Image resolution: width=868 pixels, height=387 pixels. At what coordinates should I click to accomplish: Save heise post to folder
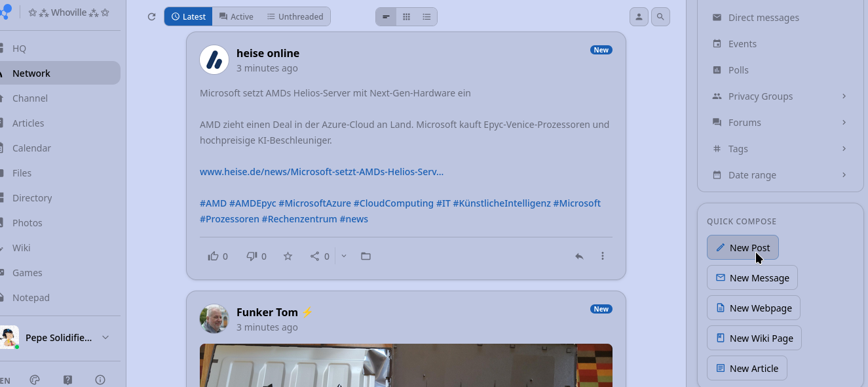click(x=366, y=256)
